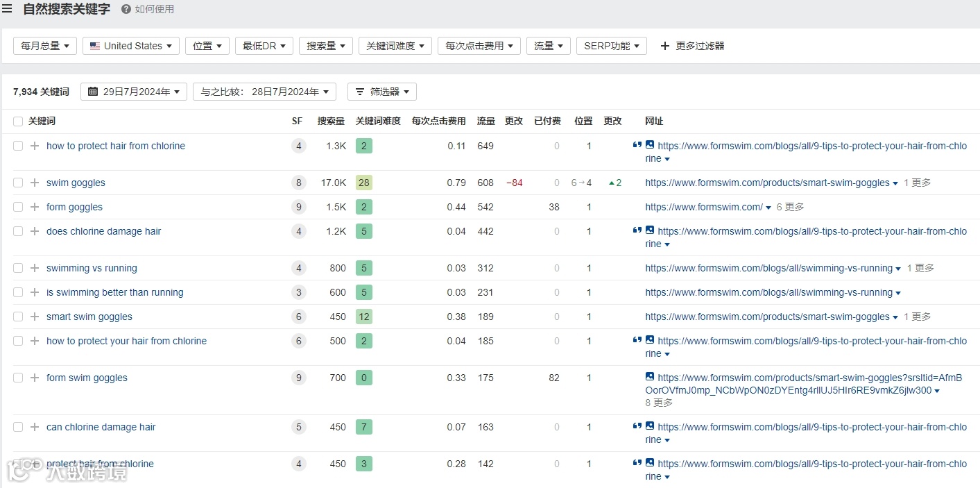Viewport: 980px width, 488px height.
Task: Open swimming-vs-running URL in 'swimming vs running' row
Action: tap(768, 268)
